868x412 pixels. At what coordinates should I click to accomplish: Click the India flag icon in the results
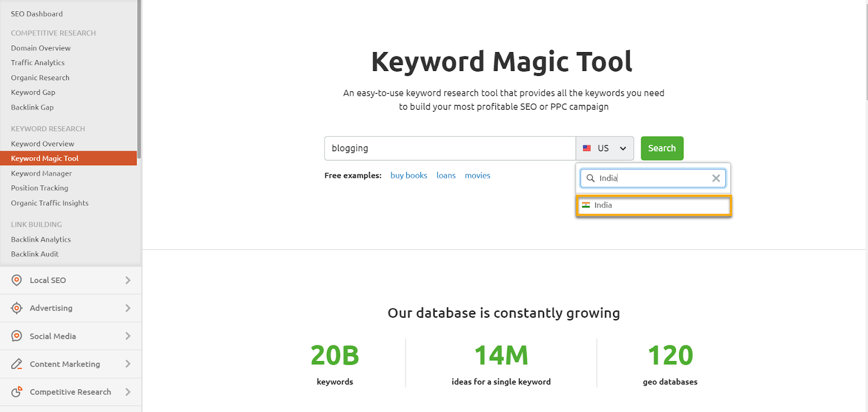[586, 205]
